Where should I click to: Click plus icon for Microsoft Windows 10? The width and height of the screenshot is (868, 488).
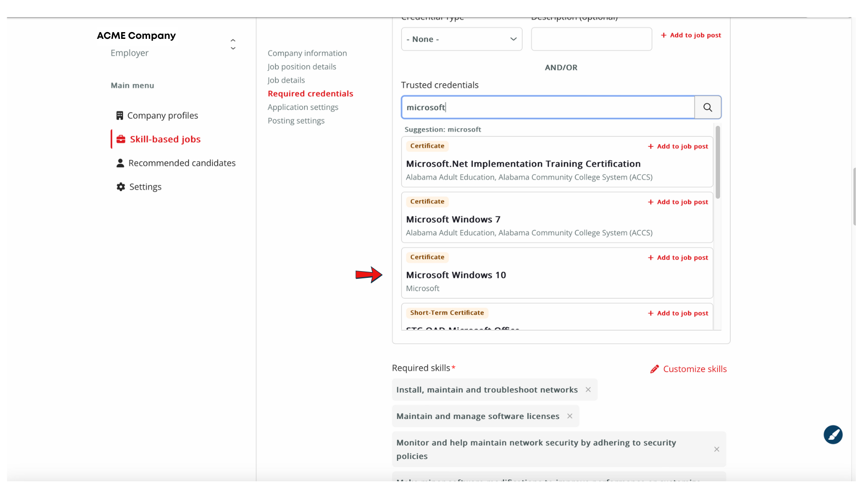[651, 258]
